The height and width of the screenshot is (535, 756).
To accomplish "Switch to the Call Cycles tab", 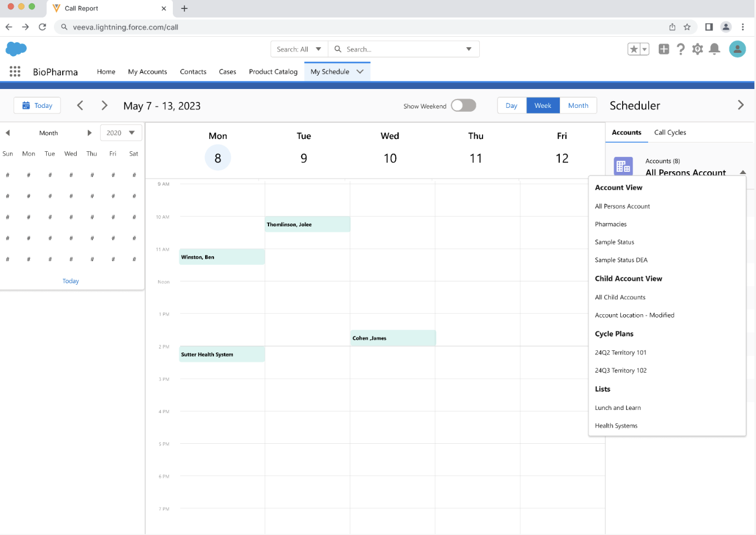I will point(670,132).
